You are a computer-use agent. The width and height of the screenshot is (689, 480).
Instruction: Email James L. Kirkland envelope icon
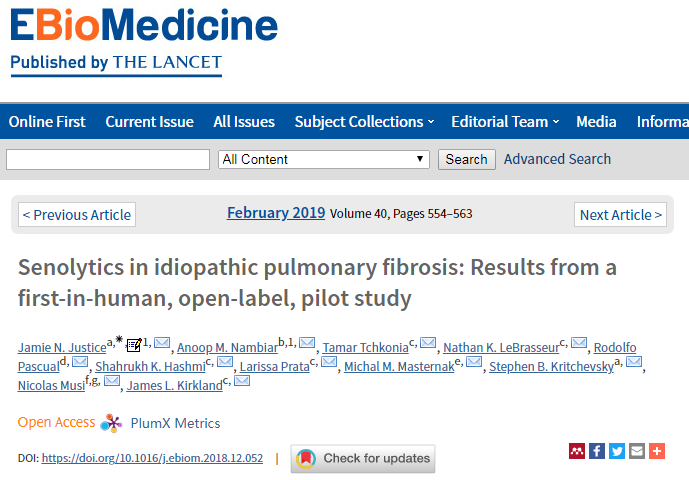click(242, 381)
